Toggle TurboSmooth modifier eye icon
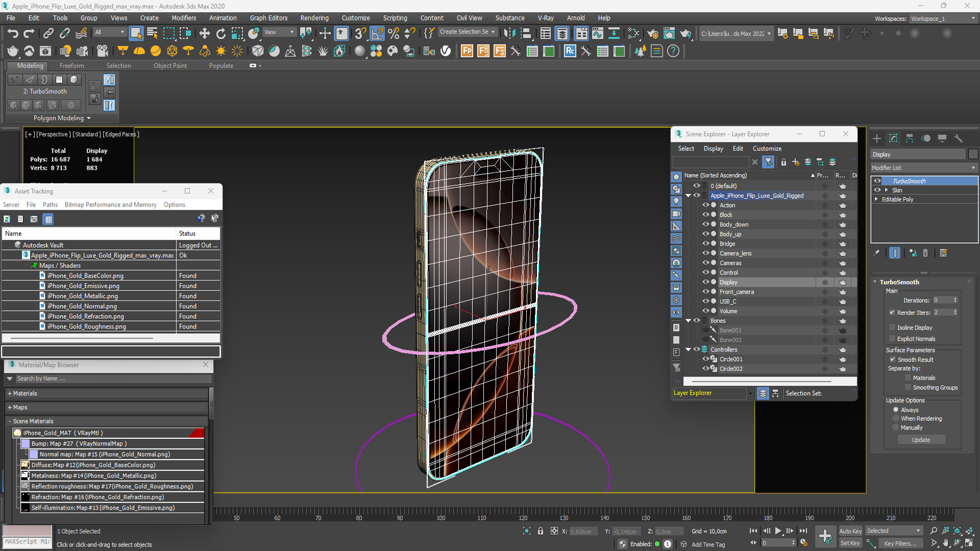 [877, 181]
